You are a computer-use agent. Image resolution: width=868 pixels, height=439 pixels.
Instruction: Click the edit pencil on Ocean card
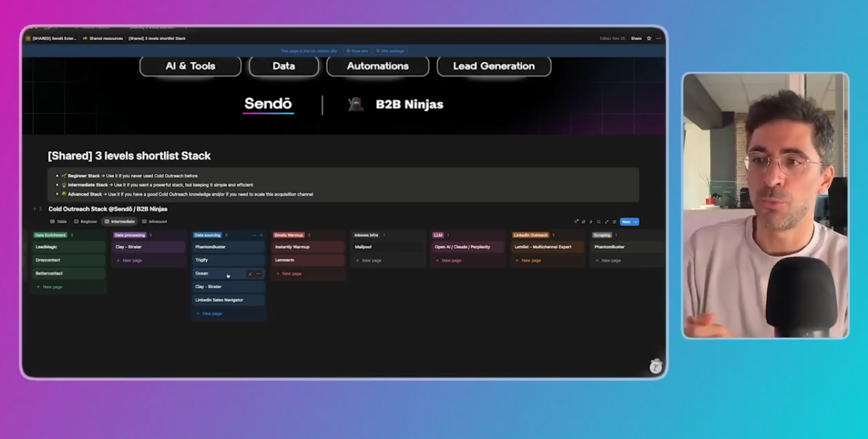point(250,274)
